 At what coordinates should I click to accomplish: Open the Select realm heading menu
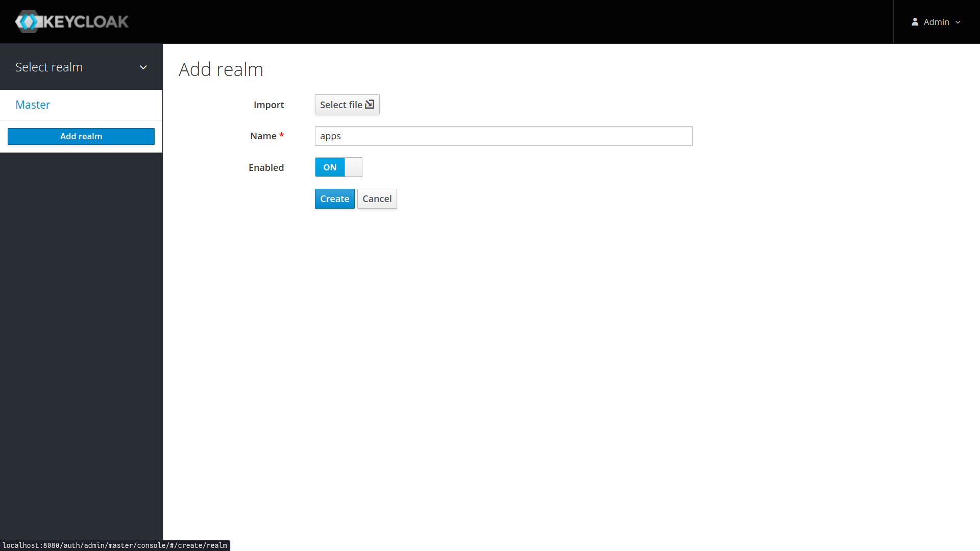pos(49,67)
